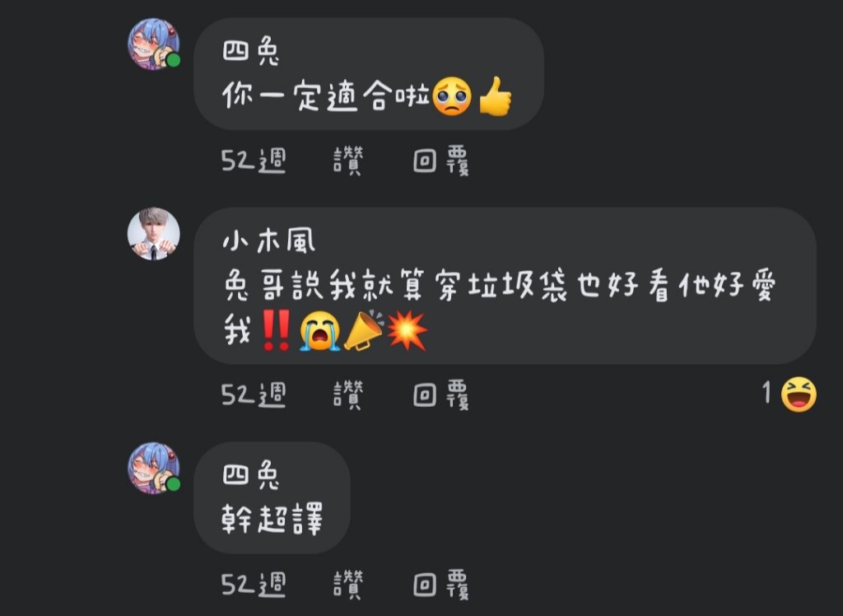Screen dimensions: 843x616
Task: Click 四兔's avatar beside the 幹超譯 comment
Action: click(154, 468)
